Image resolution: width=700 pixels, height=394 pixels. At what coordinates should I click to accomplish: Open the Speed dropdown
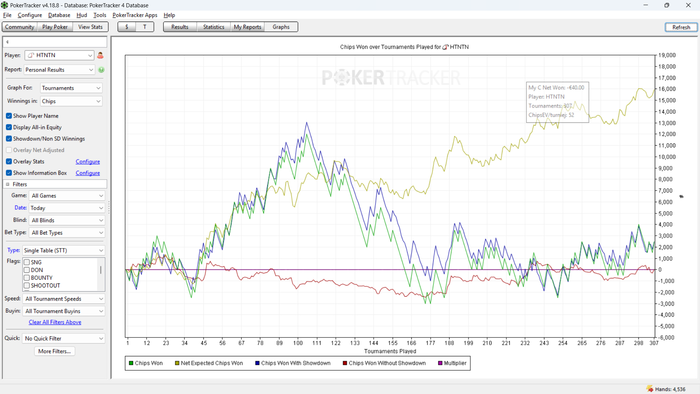coord(64,299)
